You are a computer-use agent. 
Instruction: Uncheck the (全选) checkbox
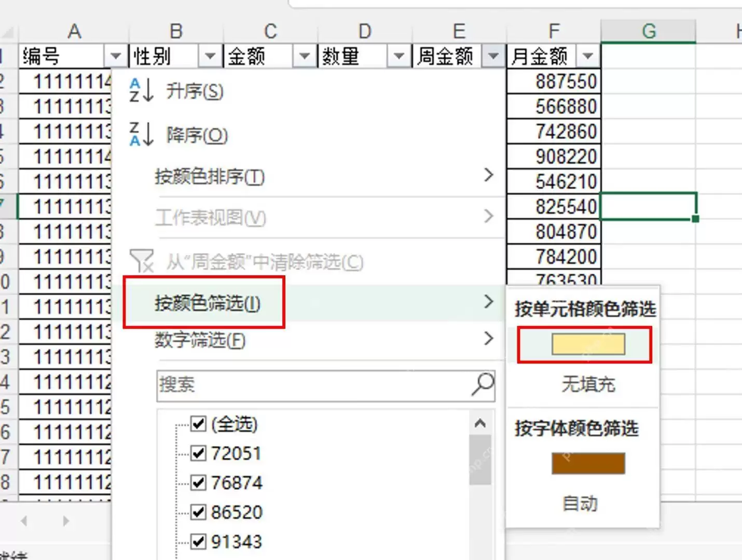click(x=198, y=424)
